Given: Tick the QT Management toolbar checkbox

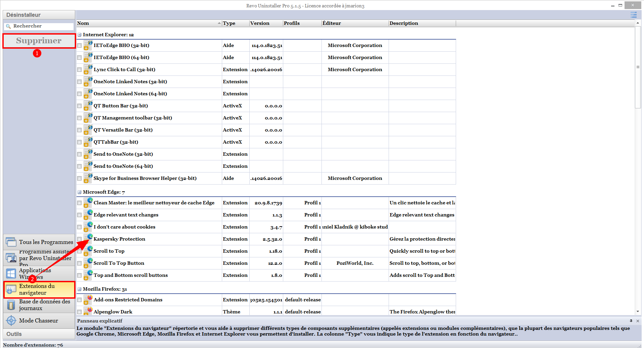Looking at the screenshot, I should click(80, 118).
